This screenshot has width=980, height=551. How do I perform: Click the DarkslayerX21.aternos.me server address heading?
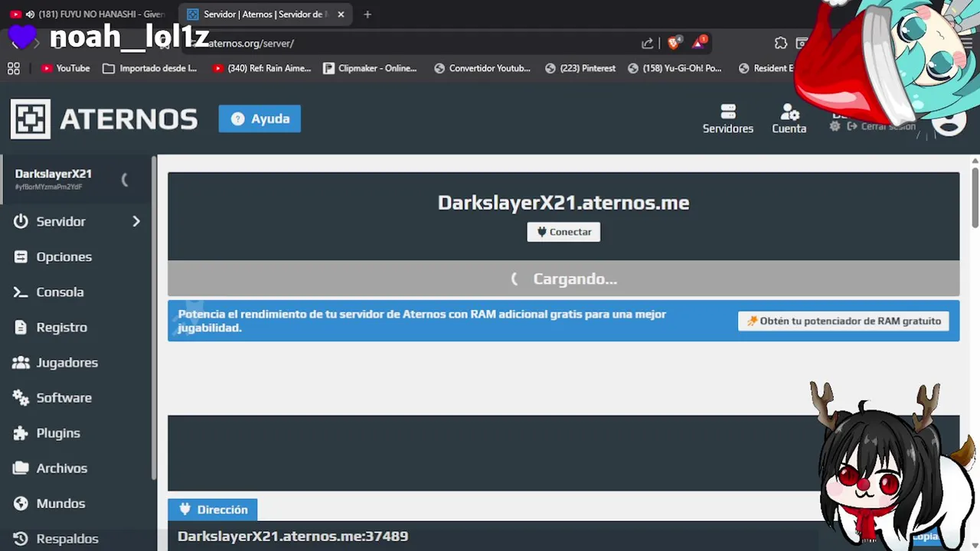click(x=563, y=202)
